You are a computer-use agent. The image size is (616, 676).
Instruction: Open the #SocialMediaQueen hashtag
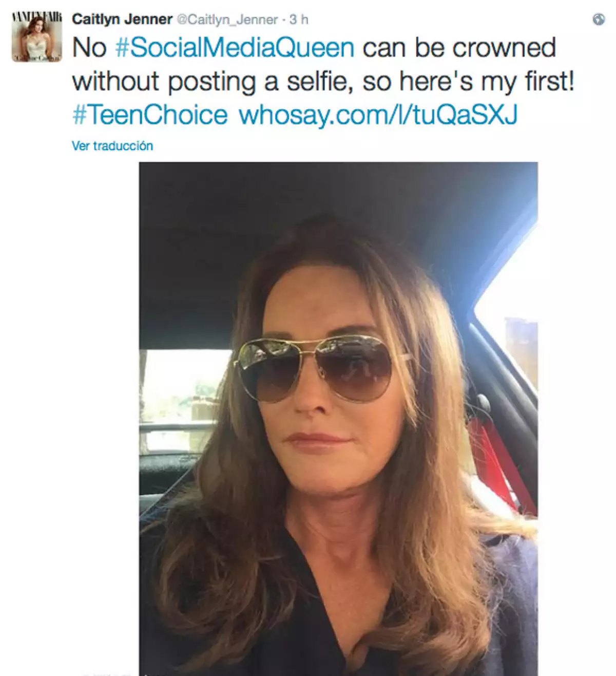[x=235, y=48]
